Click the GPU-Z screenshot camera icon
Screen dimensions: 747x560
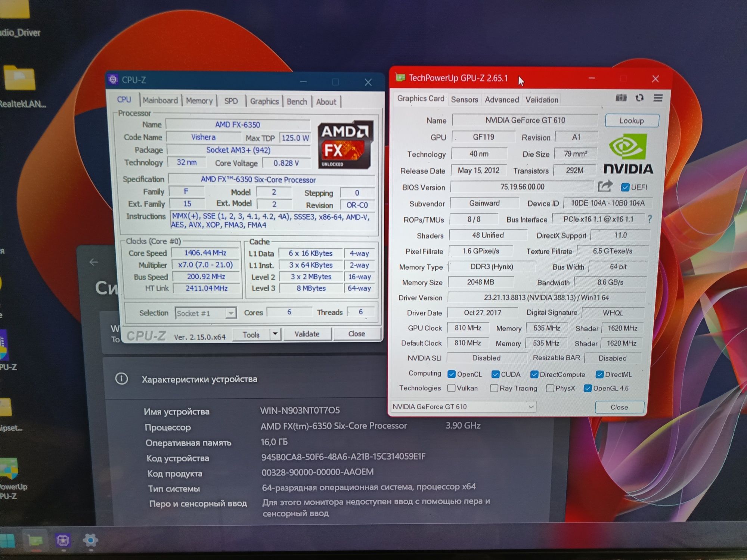(621, 98)
